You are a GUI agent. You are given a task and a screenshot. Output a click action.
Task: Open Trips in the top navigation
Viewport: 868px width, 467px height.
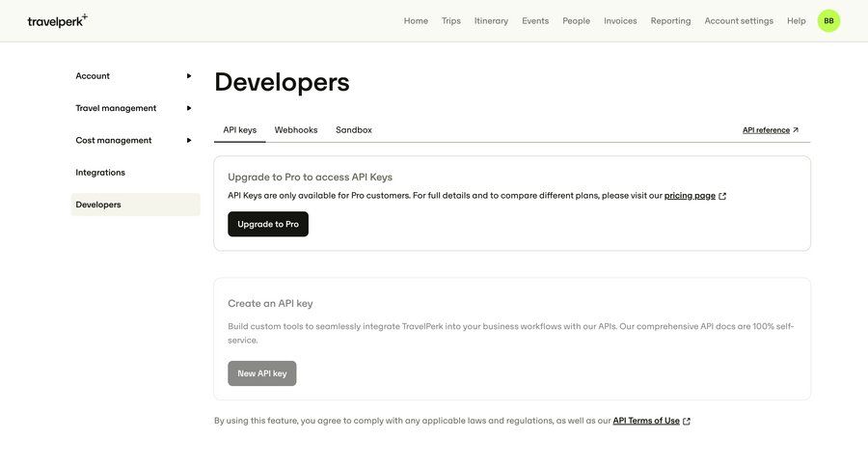pos(450,20)
